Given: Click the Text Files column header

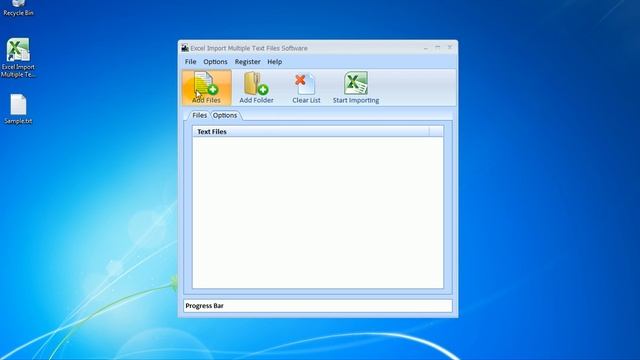Looking at the screenshot, I should [311, 131].
